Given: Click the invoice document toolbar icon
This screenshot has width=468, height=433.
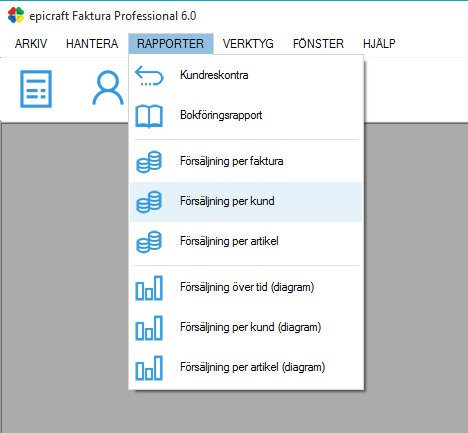Looking at the screenshot, I should tap(36, 89).
